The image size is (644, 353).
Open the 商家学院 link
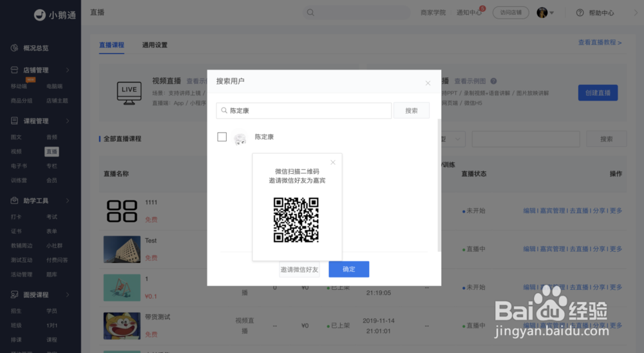pos(433,13)
